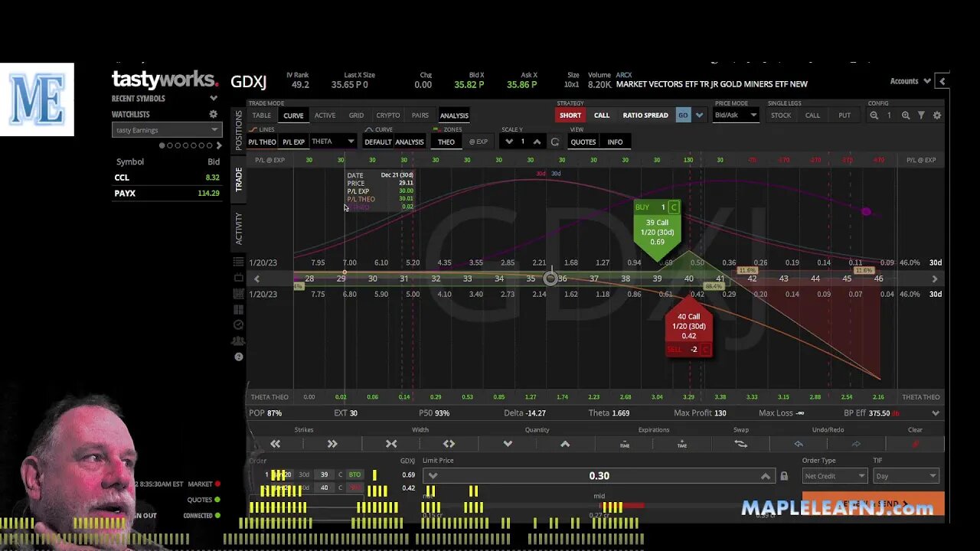980x551 pixels.
Task: Widen the spread width icon
Action: pos(449,444)
